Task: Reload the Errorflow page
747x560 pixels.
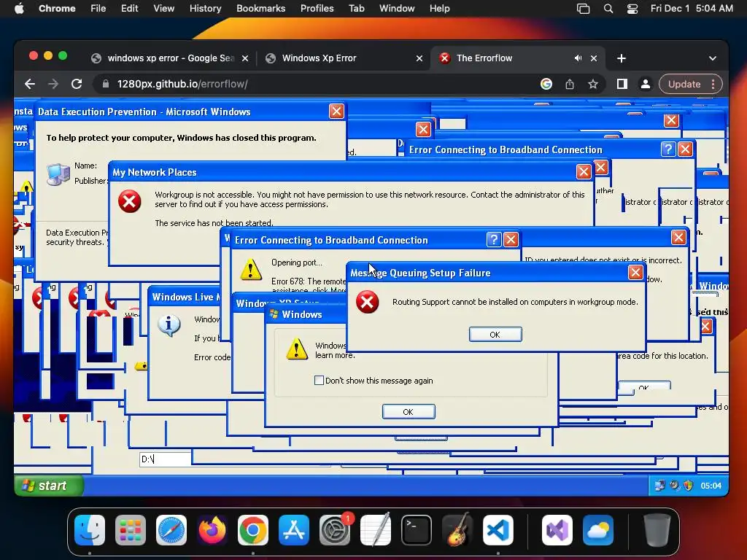Action: [77, 85]
